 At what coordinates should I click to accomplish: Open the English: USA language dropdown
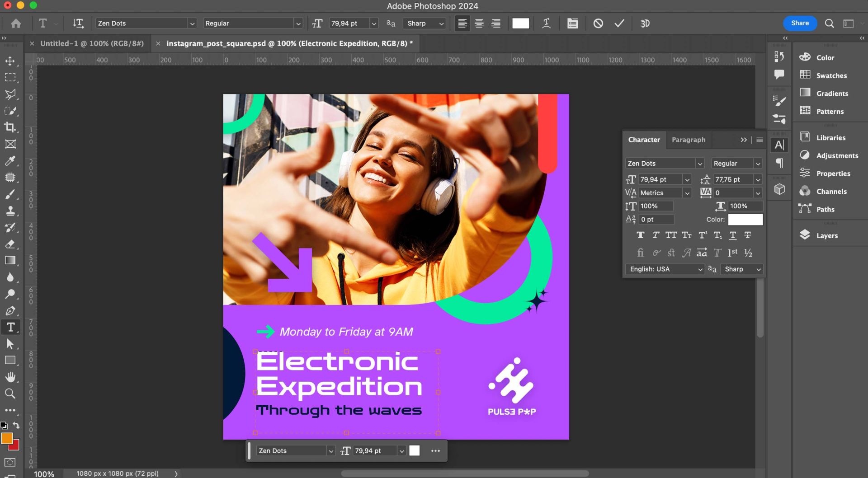click(665, 269)
